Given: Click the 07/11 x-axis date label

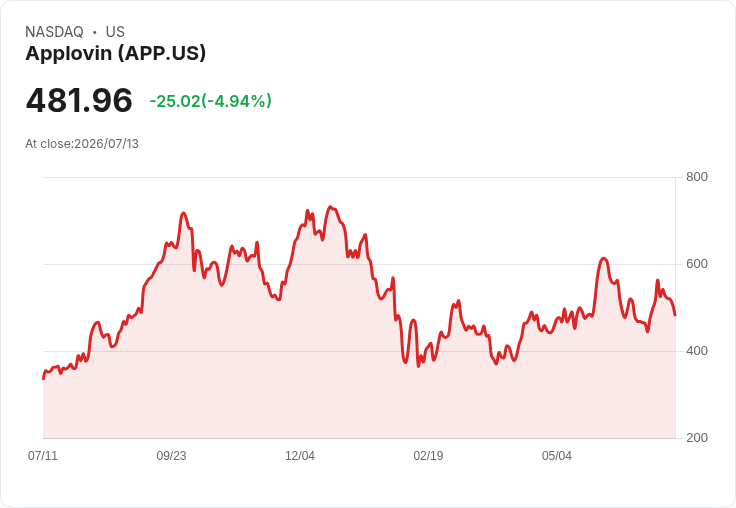Looking at the screenshot, I should tap(43, 456).
